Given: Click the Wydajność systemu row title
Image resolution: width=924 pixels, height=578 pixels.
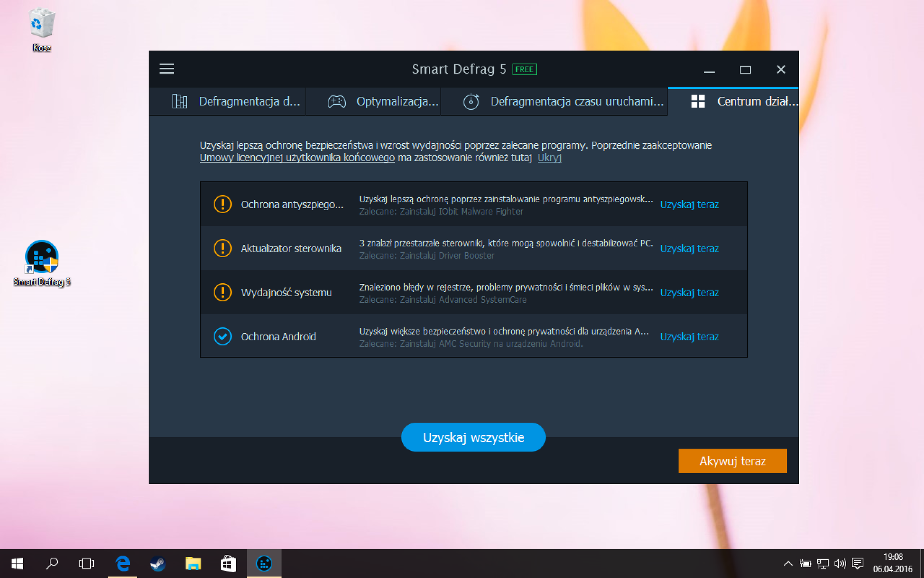Looking at the screenshot, I should (286, 293).
